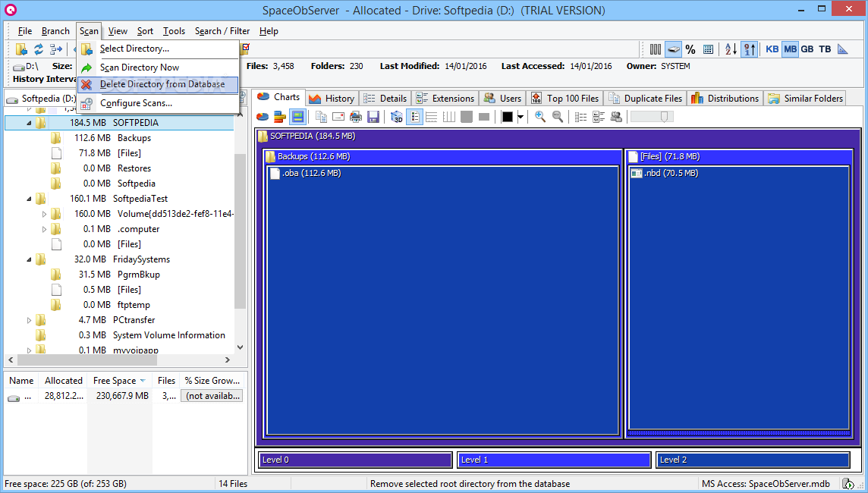
Task: Open the File menu
Action: [x=25, y=31]
